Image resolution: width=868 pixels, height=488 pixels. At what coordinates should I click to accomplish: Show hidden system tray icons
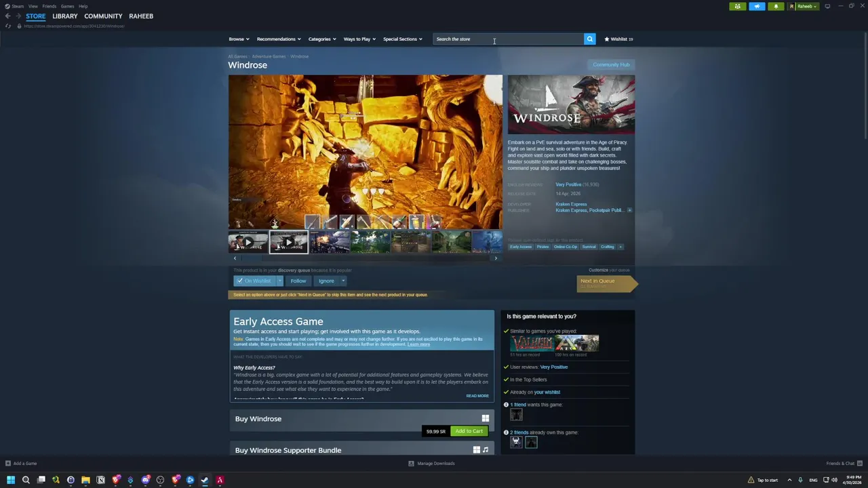click(789, 480)
